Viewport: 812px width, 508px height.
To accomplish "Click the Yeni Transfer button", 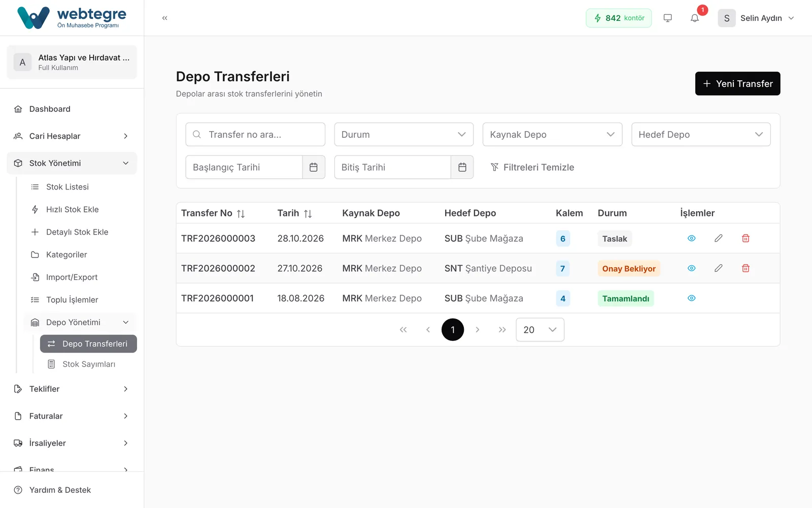I will click(737, 84).
